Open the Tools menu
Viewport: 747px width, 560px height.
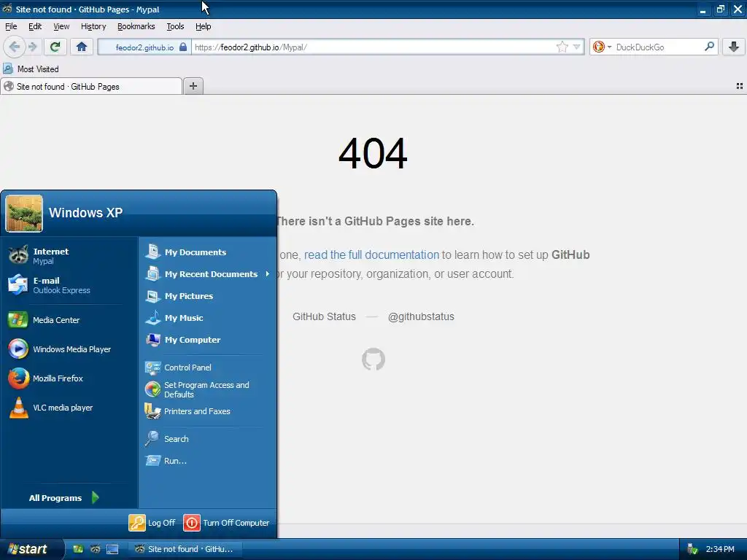coord(175,26)
